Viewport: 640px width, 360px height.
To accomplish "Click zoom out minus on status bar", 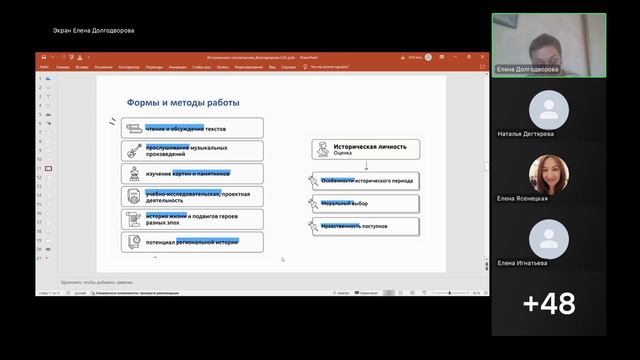I will click(x=433, y=293).
